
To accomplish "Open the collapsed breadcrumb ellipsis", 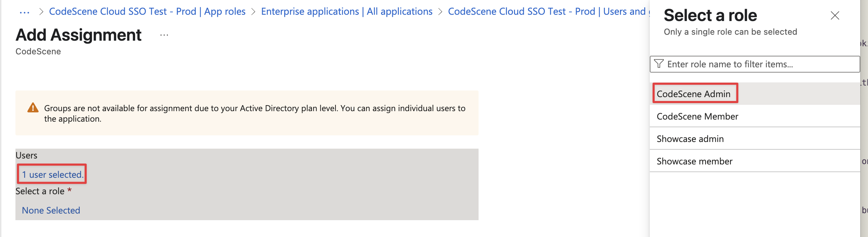I will (x=25, y=12).
